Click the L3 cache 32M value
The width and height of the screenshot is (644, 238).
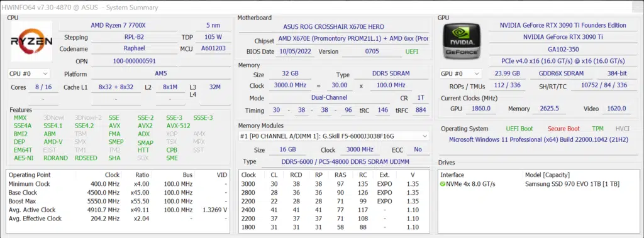point(215,87)
